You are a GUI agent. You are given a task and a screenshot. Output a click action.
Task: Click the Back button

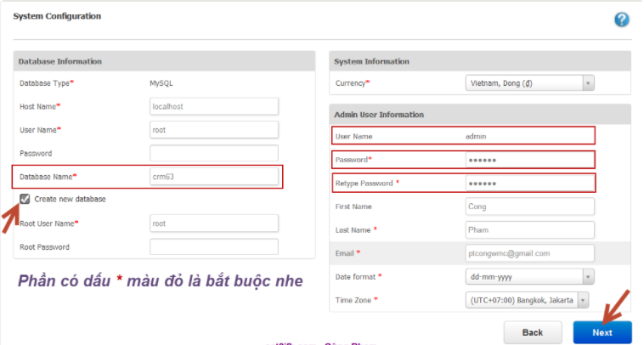(533, 332)
